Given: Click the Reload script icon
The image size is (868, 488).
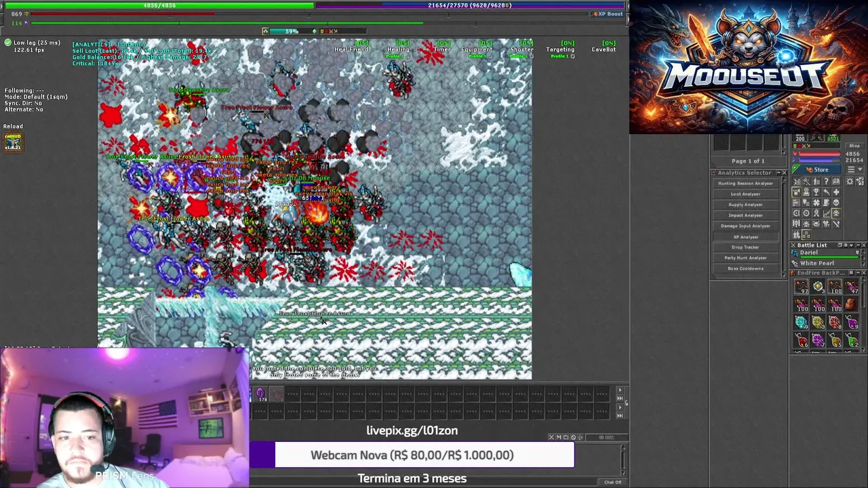Looking at the screenshot, I should coord(13,142).
